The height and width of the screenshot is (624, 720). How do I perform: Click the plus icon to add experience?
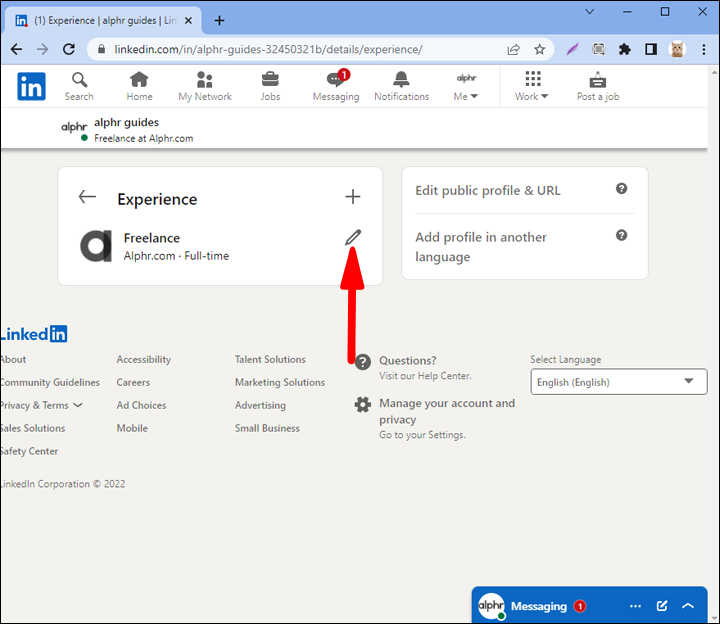point(352,197)
